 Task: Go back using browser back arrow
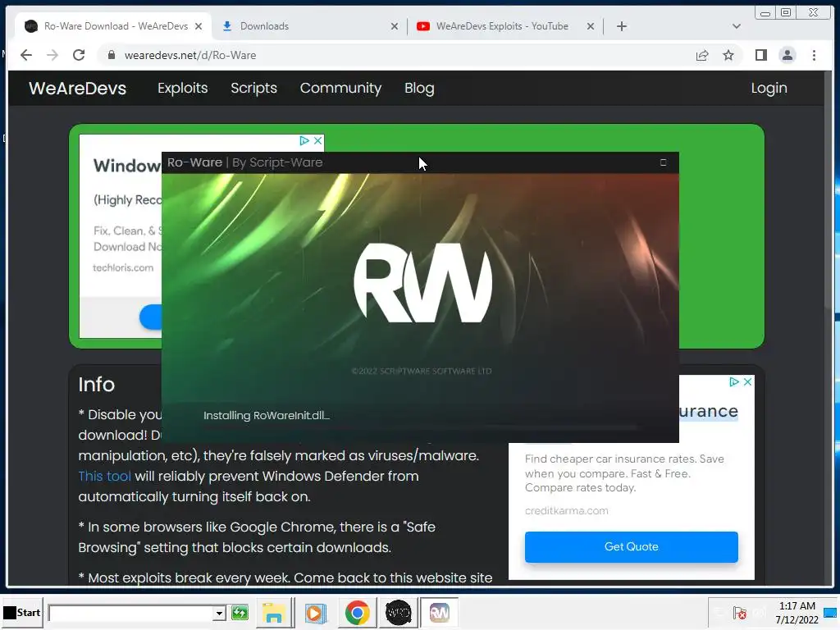(x=25, y=55)
